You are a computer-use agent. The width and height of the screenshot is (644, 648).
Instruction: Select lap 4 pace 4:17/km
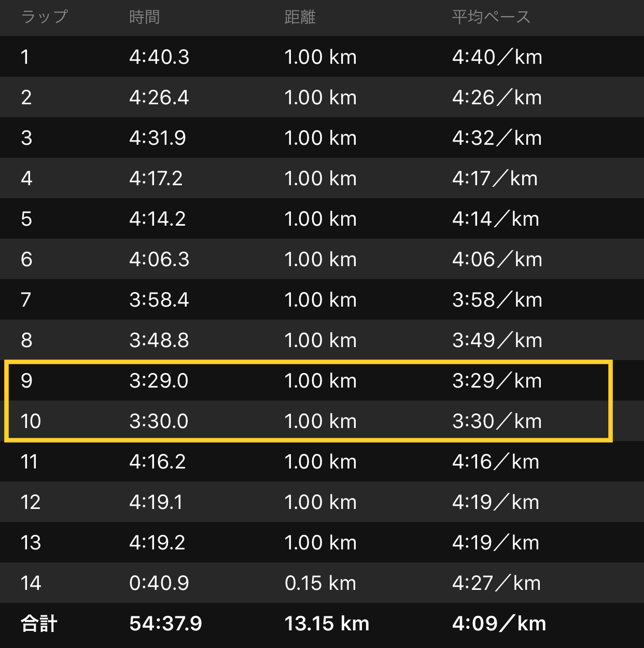click(495, 178)
